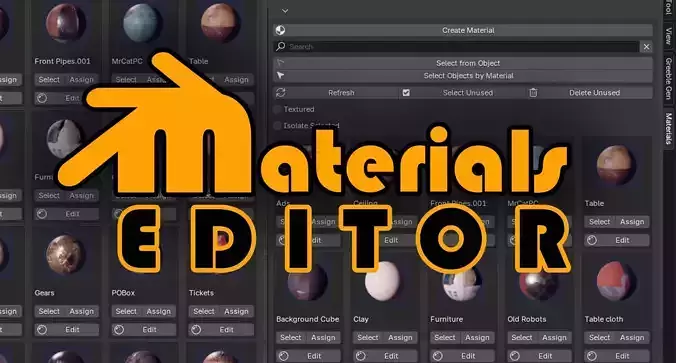Click the Edit icon under Tickets
The width and height of the screenshot is (676, 363).
point(196,330)
